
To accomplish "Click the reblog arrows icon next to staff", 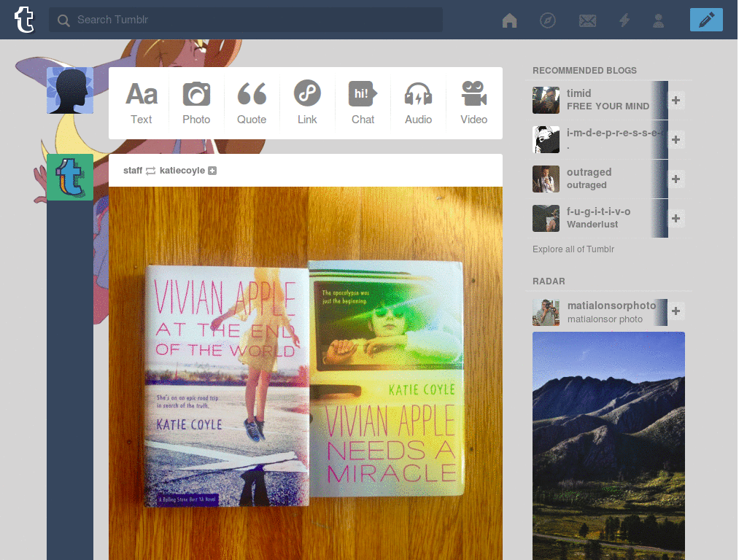I will [150, 171].
